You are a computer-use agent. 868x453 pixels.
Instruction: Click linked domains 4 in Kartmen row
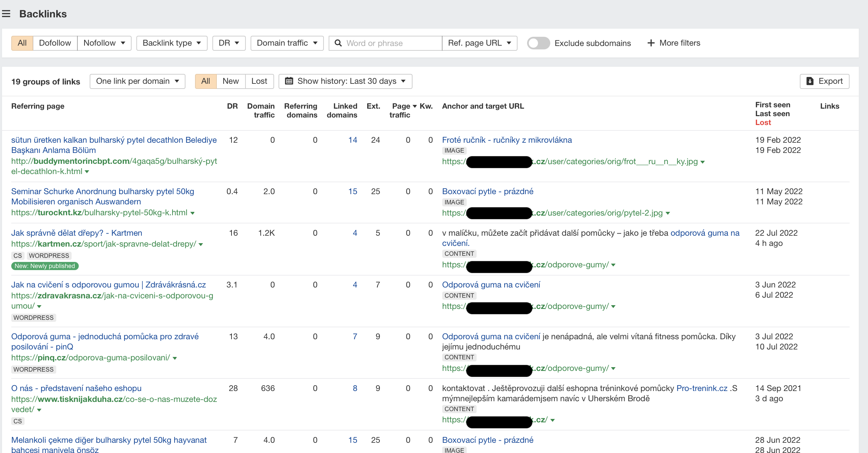(x=355, y=233)
